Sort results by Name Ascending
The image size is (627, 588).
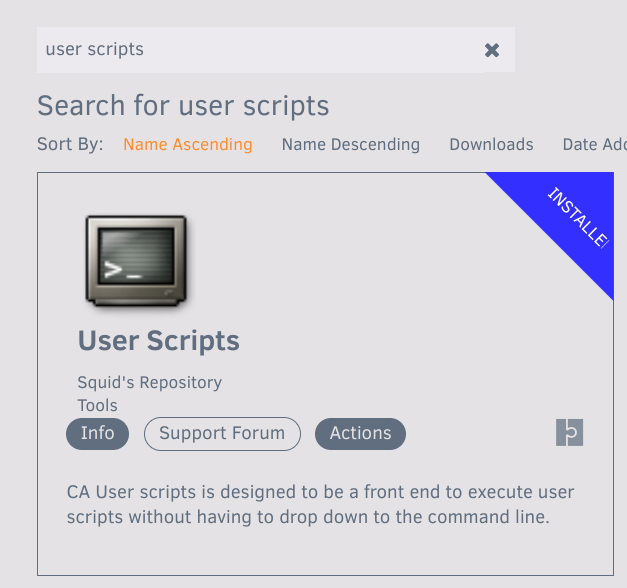(x=188, y=145)
